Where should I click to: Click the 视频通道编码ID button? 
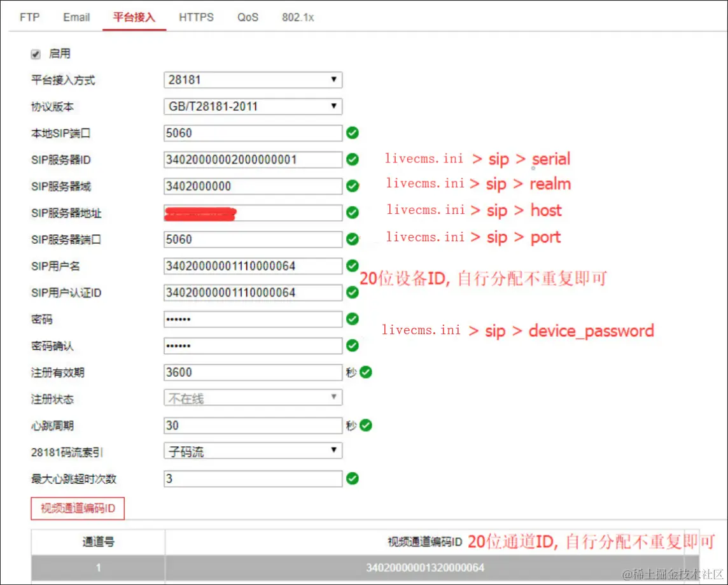coord(77,508)
